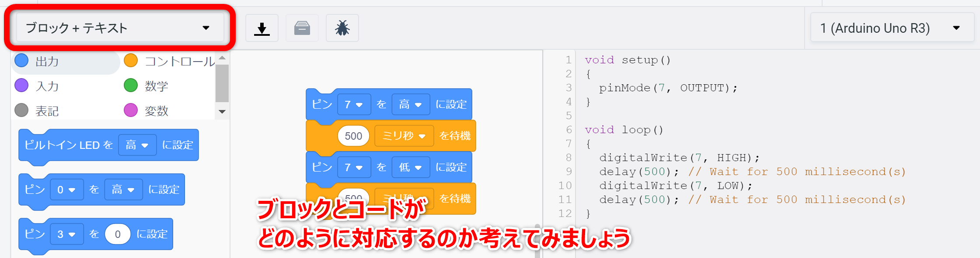Open the 1 (Arduino Uno R3) board dropdown

(x=892, y=28)
